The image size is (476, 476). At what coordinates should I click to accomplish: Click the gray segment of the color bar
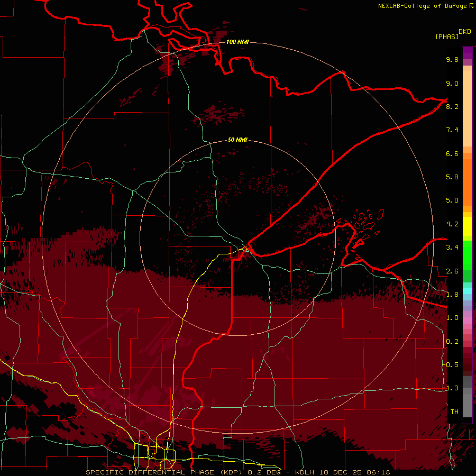(467, 396)
